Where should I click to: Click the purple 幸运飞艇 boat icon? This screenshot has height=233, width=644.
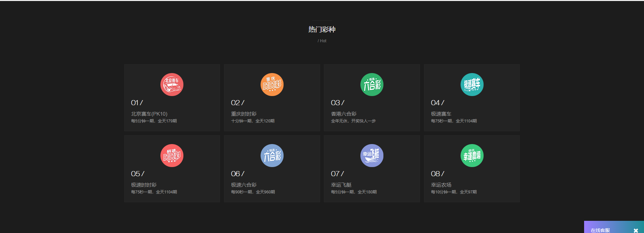pyautogui.click(x=372, y=156)
